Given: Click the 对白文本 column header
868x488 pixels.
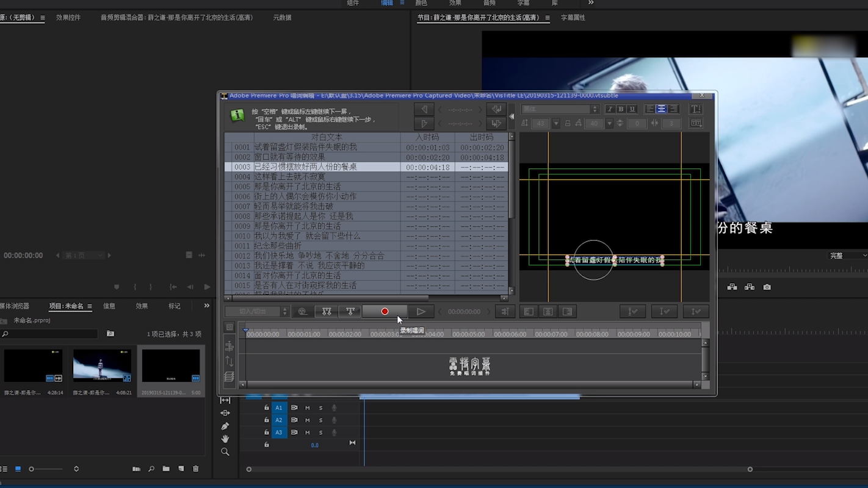Looking at the screenshot, I should pos(327,137).
